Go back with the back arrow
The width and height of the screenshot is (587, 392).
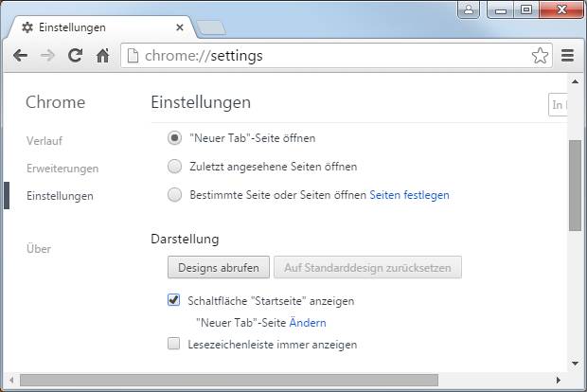20,56
